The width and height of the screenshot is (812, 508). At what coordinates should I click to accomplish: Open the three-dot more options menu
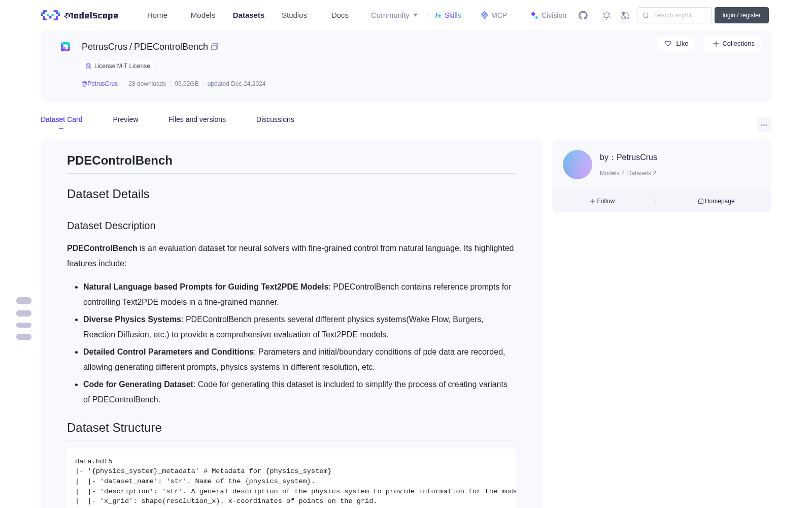pyautogui.click(x=764, y=124)
